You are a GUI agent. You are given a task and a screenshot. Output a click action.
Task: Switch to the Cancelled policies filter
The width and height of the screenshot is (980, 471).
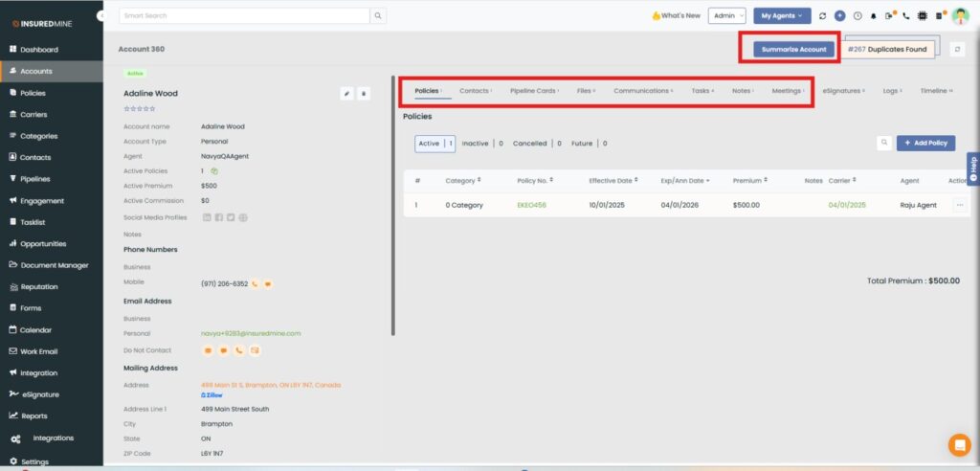coord(530,144)
